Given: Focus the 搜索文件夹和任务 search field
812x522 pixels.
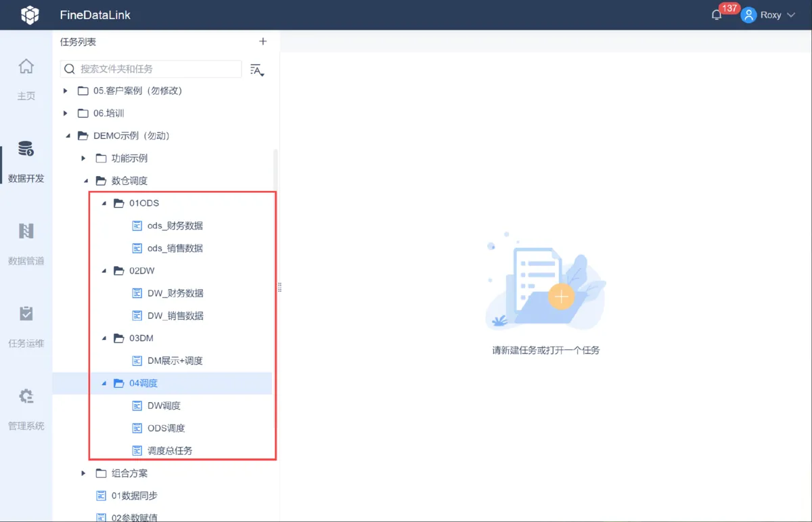Looking at the screenshot, I should [151, 69].
